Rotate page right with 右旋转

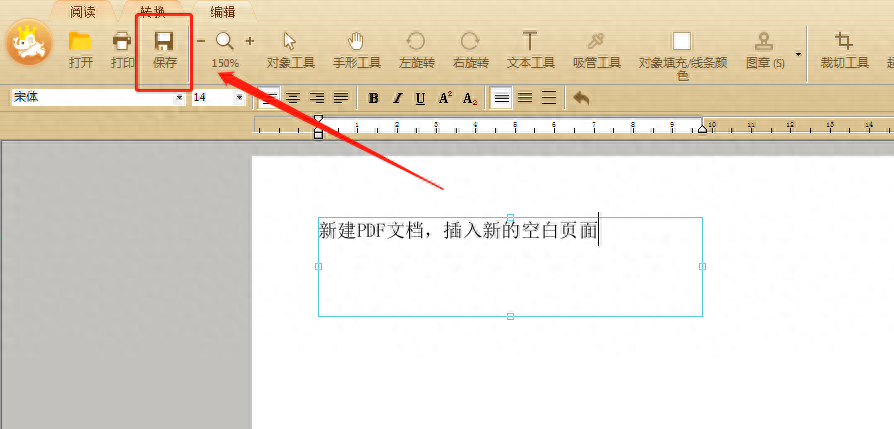[x=470, y=41]
